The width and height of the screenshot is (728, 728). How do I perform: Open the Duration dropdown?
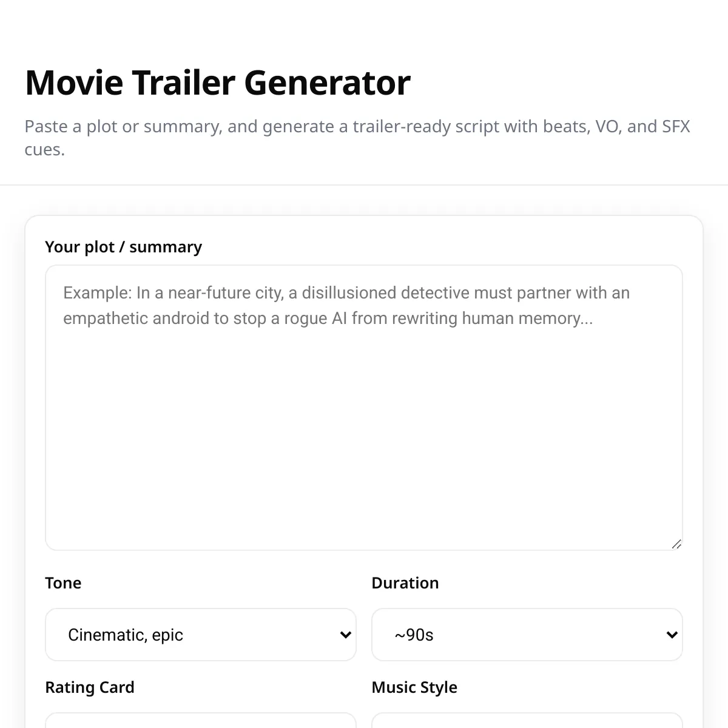pyautogui.click(x=527, y=635)
